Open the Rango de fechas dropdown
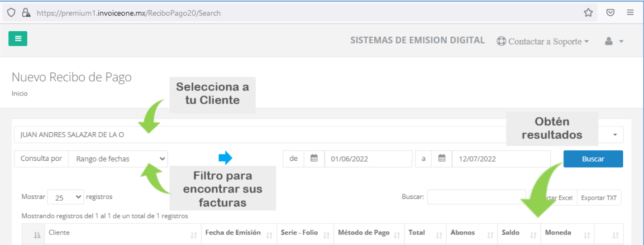Screen dimensions: 644x245 118,159
